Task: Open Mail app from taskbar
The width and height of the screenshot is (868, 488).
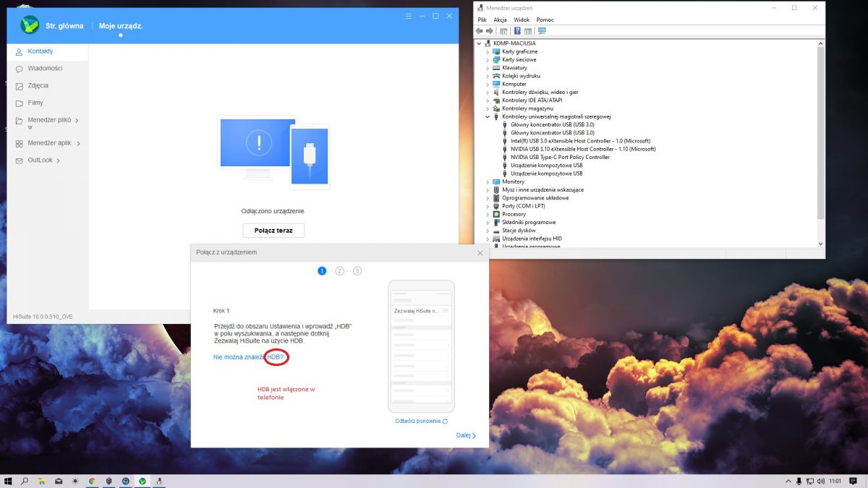Action: [59, 480]
